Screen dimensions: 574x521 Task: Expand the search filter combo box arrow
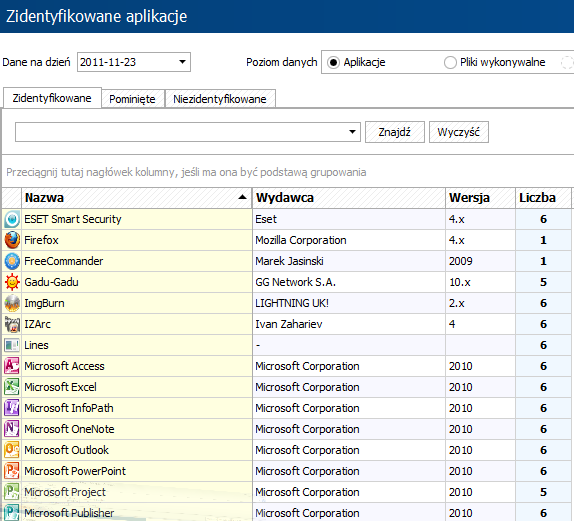point(352,132)
